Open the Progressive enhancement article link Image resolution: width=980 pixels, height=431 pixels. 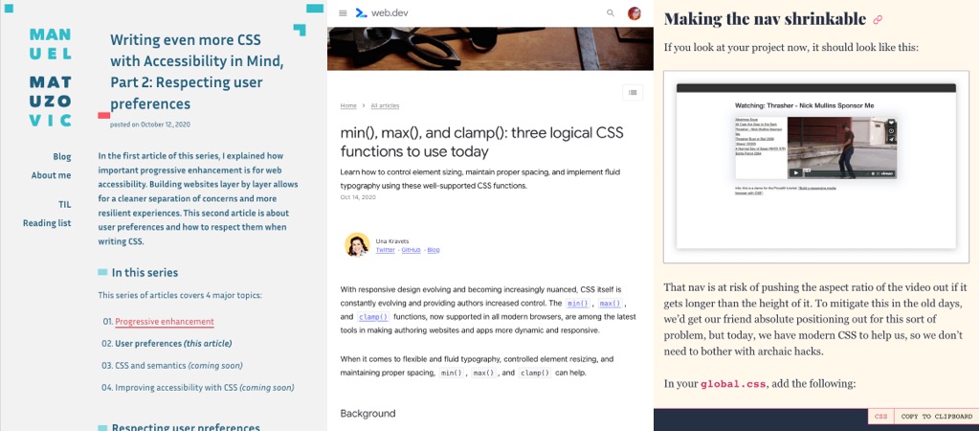coord(164,322)
